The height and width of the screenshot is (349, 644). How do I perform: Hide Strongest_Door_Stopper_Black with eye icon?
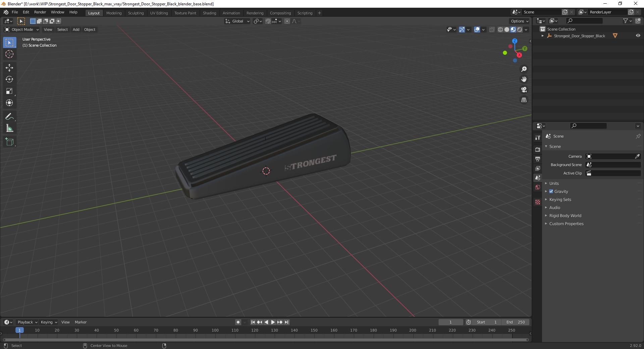tap(638, 36)
